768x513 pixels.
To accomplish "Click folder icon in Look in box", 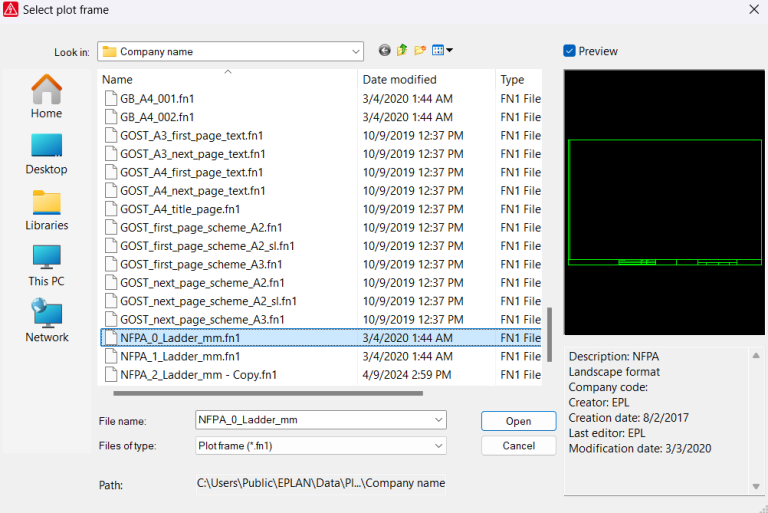I will coord(109,51).
